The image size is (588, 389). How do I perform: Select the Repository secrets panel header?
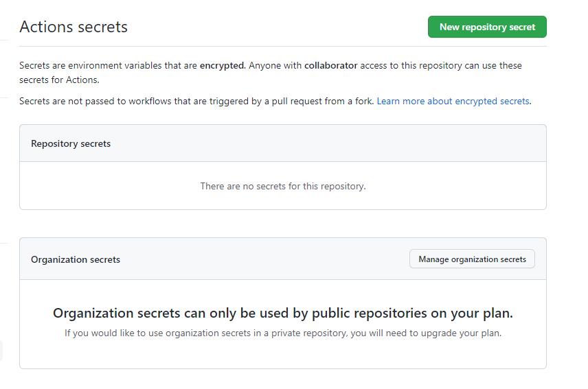(x=71, y=143)
